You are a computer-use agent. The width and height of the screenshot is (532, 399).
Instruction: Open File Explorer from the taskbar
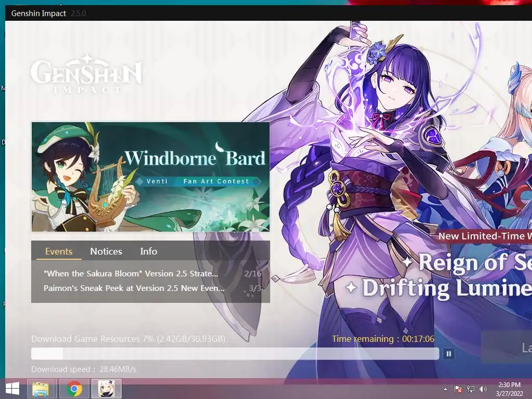41,389
